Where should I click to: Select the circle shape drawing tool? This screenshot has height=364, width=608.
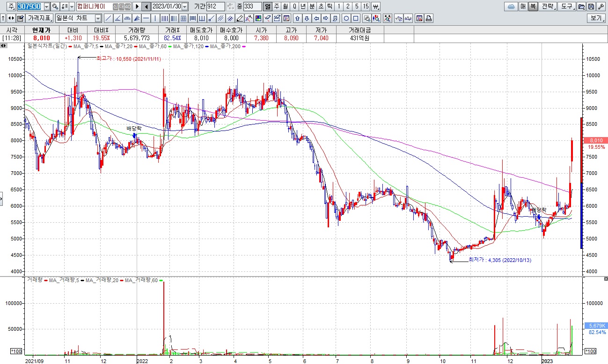tap(346, 18)
